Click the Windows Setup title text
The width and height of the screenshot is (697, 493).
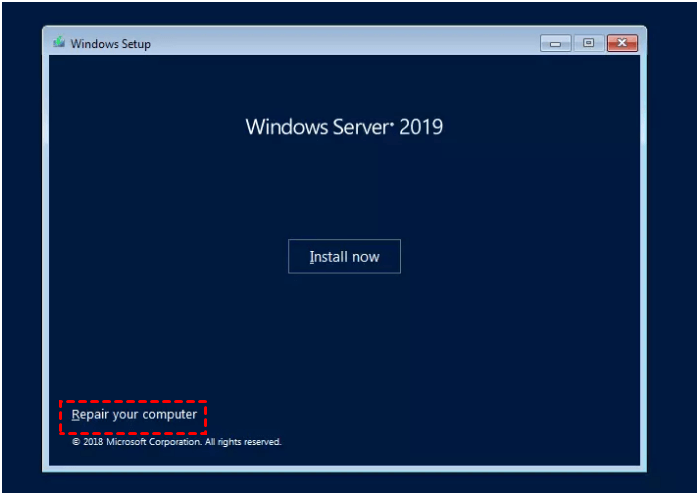tap(110, 44)
